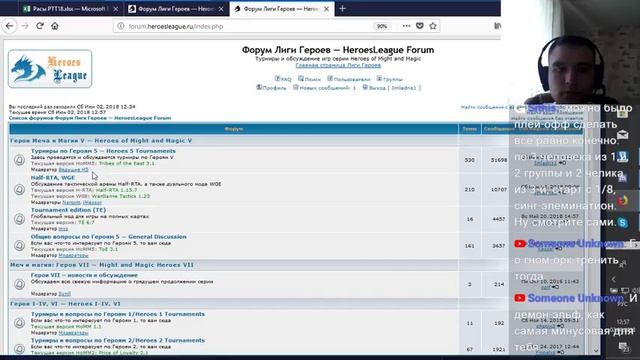Open moderator group Ведущие H5

(73, 169)
